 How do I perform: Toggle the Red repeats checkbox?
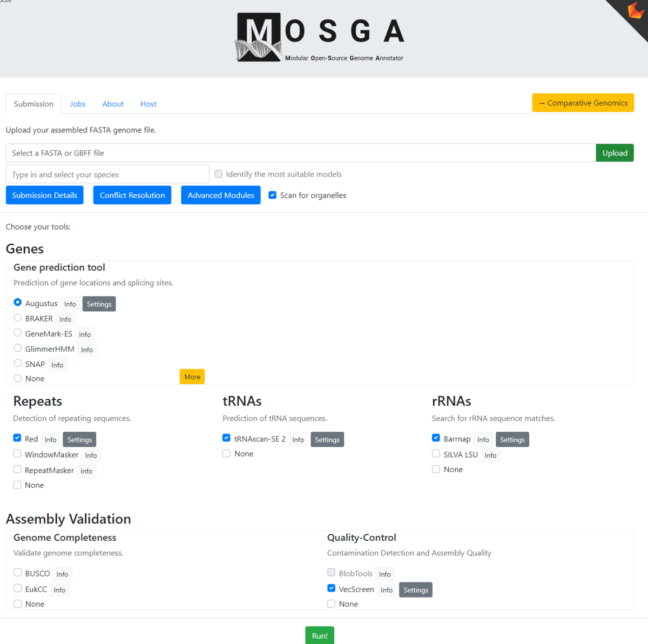pyautogui.click(x=17, y=438)
